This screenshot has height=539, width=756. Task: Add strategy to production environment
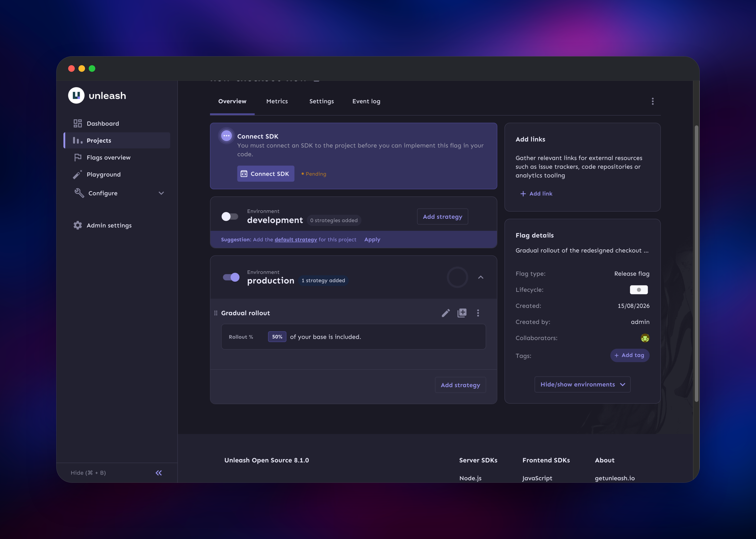coord(461,385)
